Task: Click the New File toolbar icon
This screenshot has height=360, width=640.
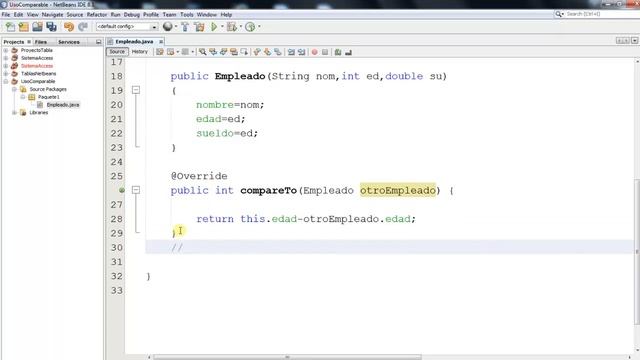Action: click(10, 27)
